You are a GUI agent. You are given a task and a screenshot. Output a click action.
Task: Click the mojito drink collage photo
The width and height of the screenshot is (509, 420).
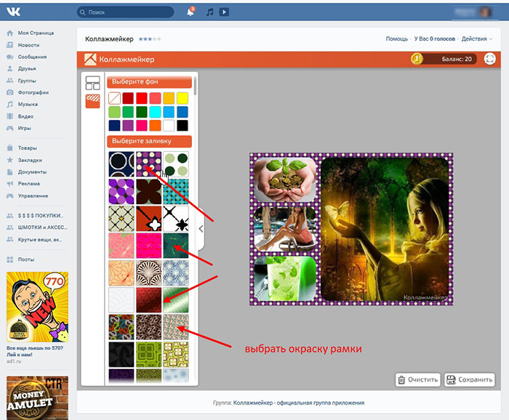tap(285, 278)
